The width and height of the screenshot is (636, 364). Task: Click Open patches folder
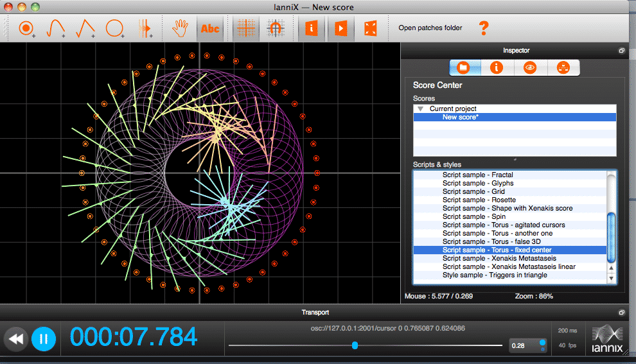point(430,28)
